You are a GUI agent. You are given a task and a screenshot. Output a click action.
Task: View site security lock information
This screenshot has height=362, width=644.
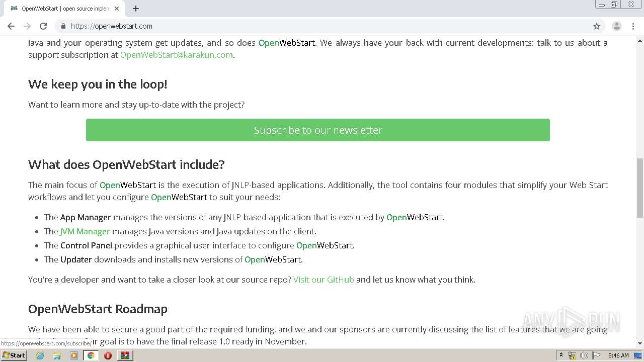tap(63, 26)
